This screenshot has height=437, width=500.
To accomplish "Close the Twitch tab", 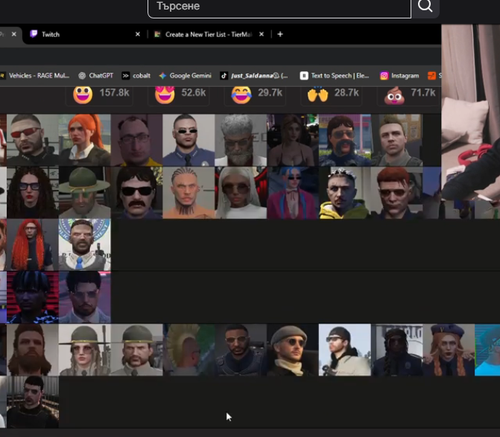I will [x=138, y=34].
